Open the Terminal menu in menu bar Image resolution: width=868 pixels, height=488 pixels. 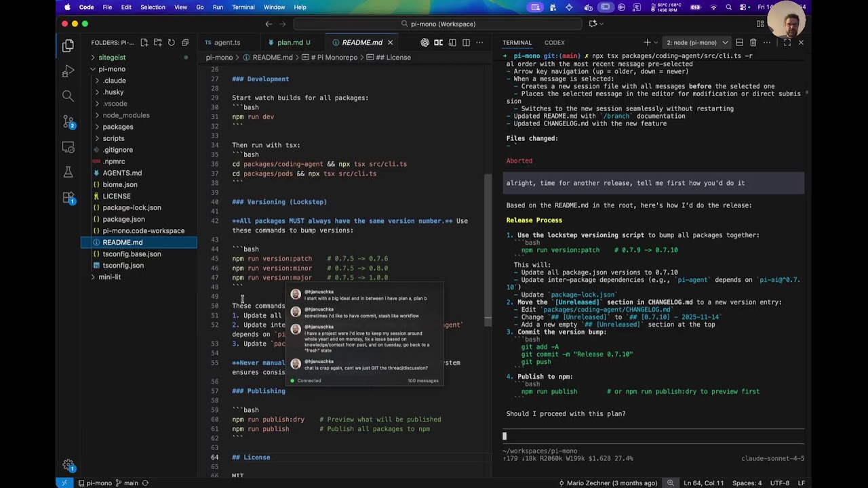(243, 7)
